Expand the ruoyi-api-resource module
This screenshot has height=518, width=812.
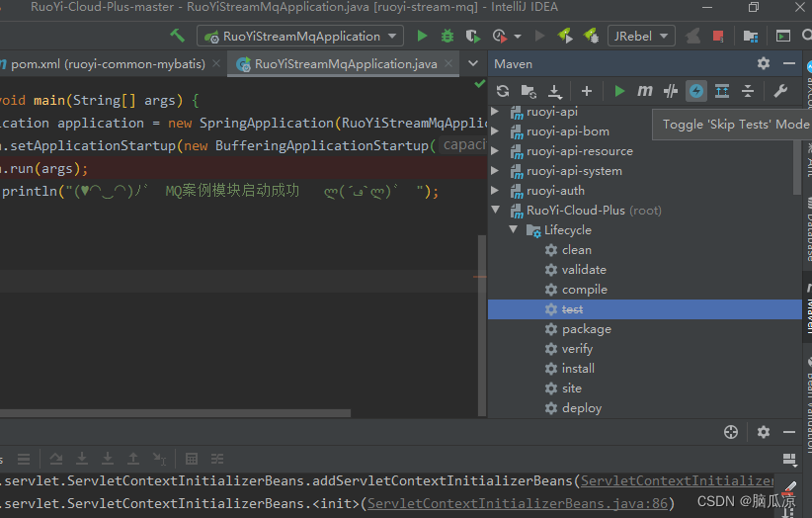click(495, 150)
